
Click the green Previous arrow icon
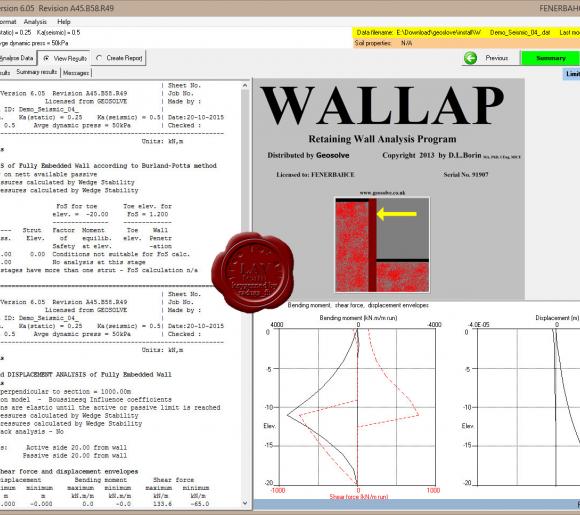point(470,58)
